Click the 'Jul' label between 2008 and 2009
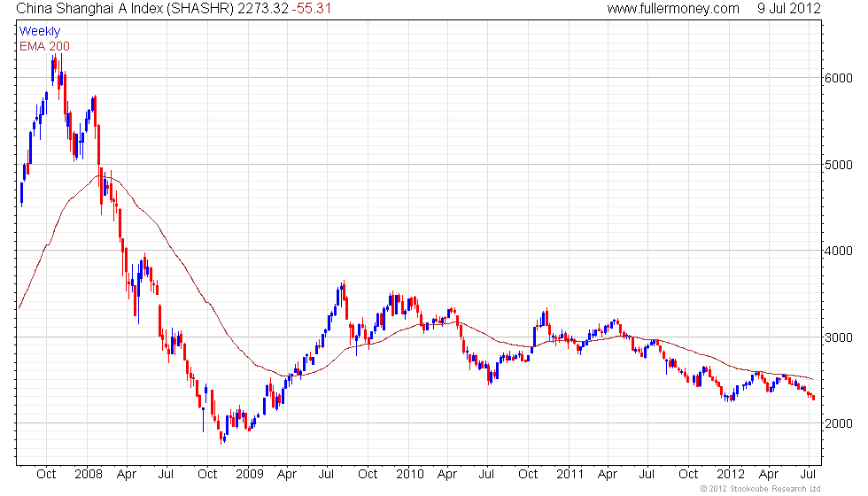The width and height of the screenshot is (868, 496). tap(167, 475)
